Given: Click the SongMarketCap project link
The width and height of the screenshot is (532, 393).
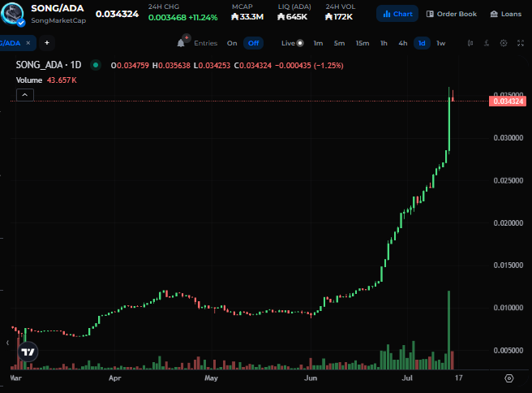Looking at the screenshot, I should [x=58, y=20].
